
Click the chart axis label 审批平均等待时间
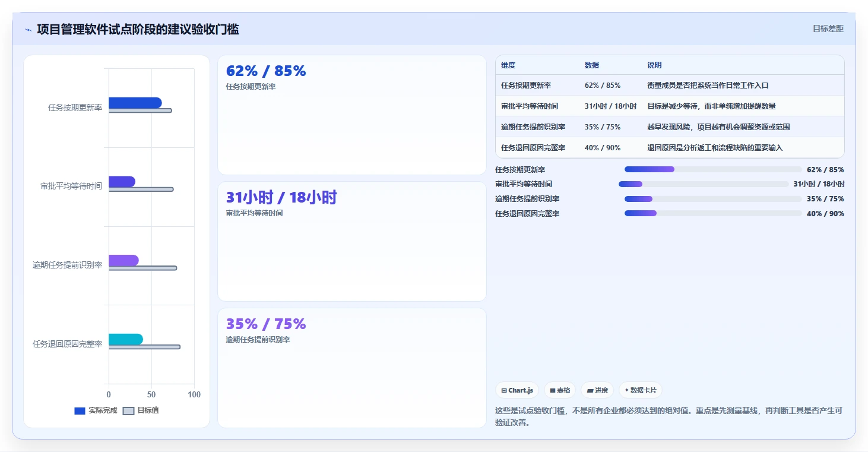tap(71, 186)
